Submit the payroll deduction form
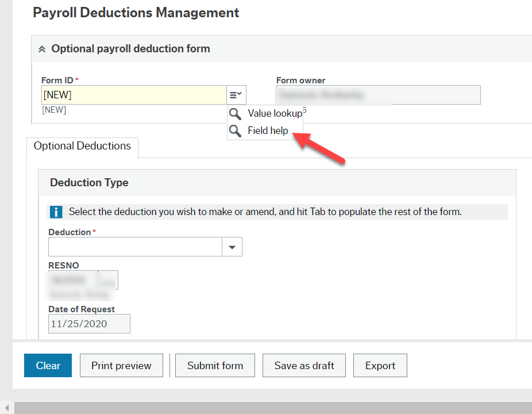532x414 pixels. (214, 365)
